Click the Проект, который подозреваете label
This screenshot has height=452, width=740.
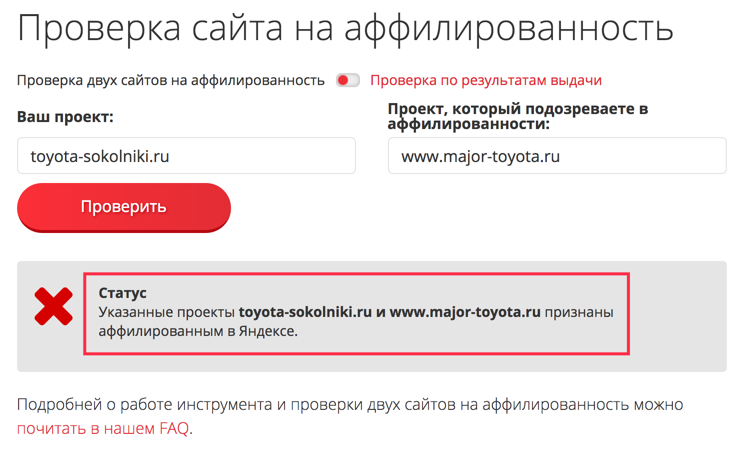pyautogui.click(x=518, y=116)
